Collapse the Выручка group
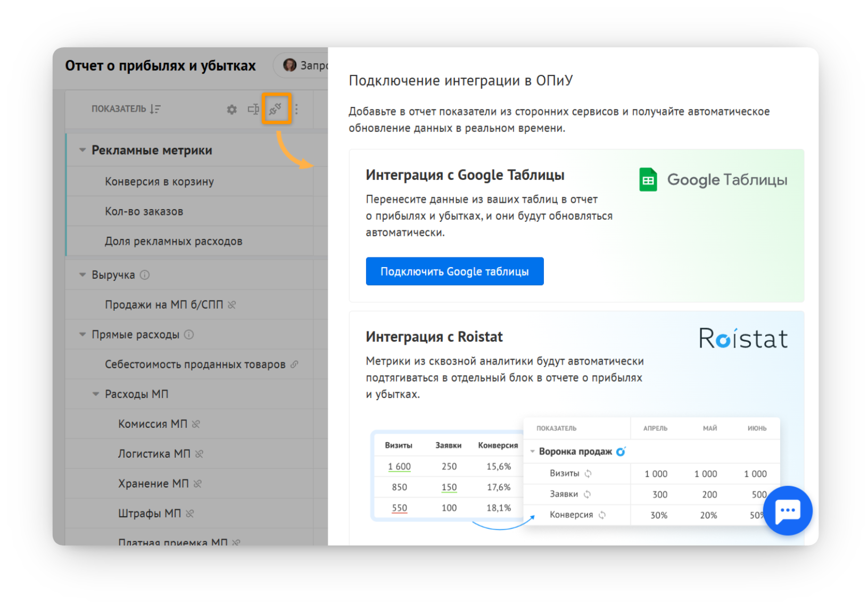Screen dimensions: 868x603 [82, 275]
